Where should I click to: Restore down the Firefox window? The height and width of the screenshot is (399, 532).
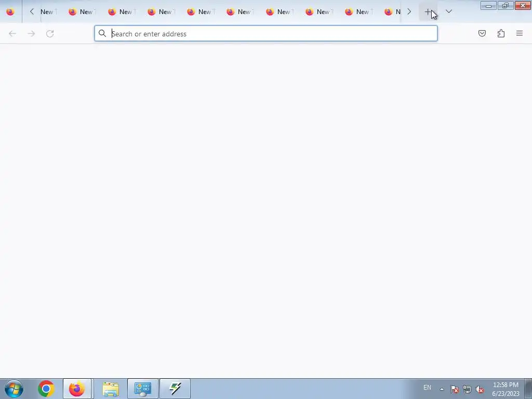pyautogui.click(x=505, y=5)
